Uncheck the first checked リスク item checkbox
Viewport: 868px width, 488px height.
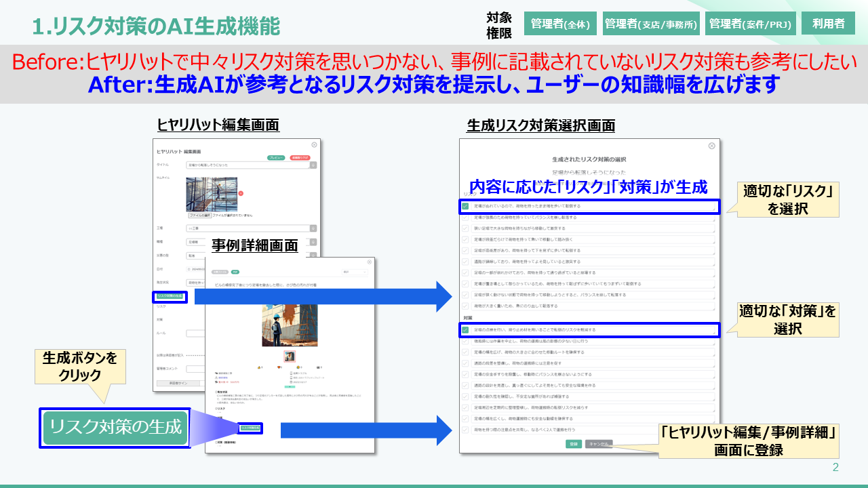[x=465, y=206]
